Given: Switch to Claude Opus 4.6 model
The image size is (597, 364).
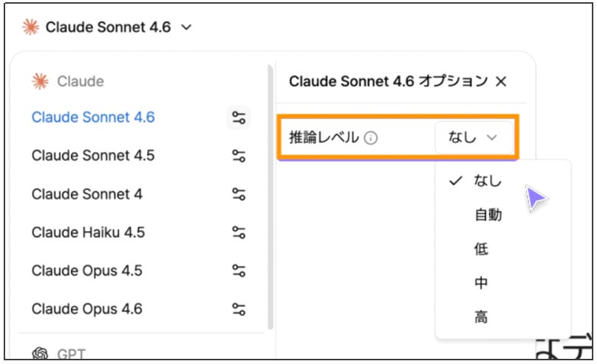Looking at the screenshot, I should [x=86, y=309].
